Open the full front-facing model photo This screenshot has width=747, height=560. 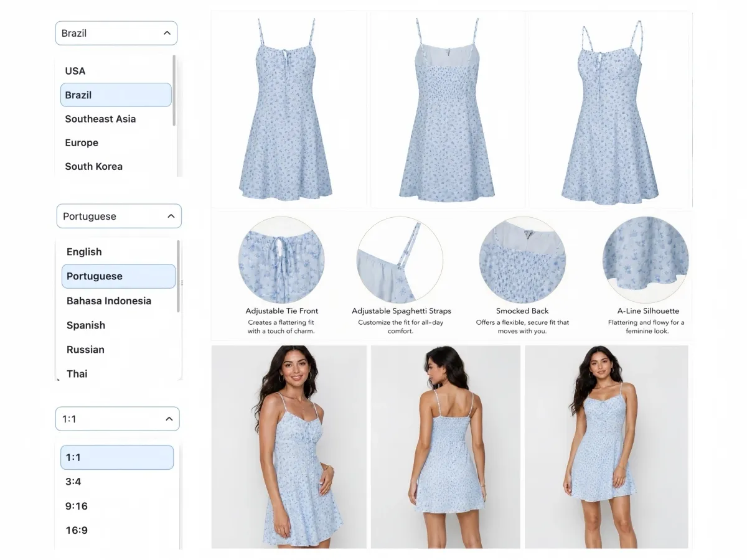point(606,447)
